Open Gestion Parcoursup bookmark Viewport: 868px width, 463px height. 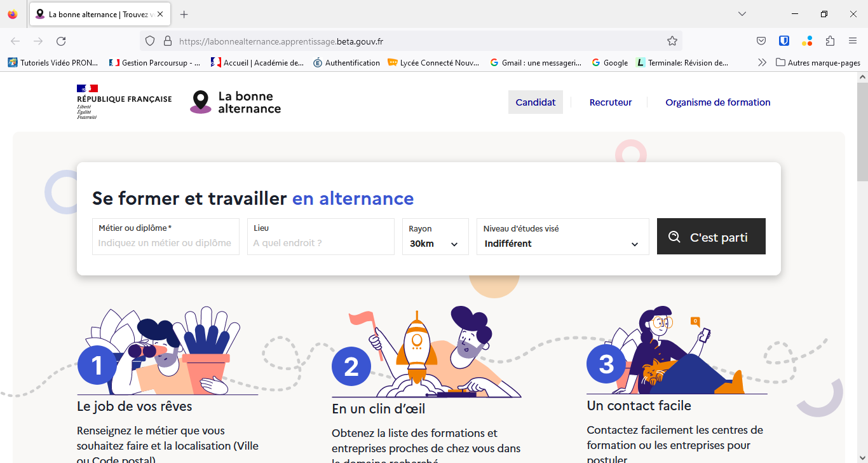tap(155, 63)
